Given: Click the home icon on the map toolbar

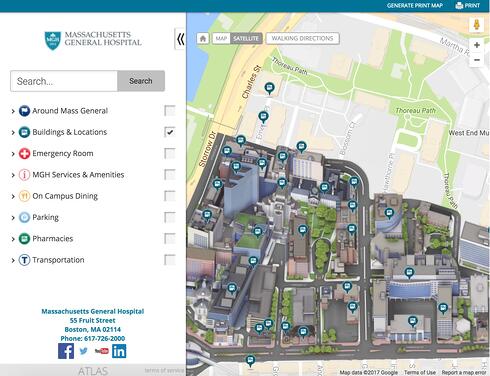Looking at the screenshot, I should (x=203, y=39).
